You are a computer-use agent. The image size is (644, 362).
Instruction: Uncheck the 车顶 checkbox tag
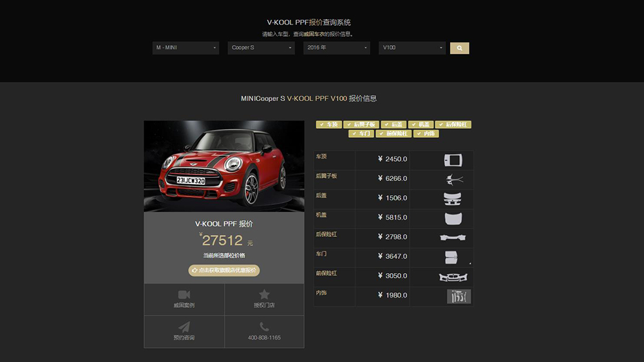(329, 124)
